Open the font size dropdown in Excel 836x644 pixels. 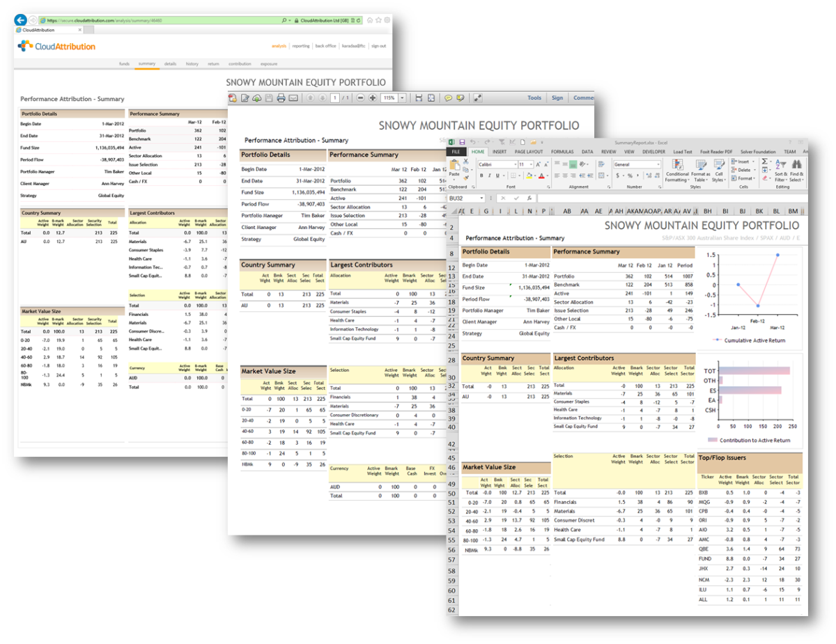pyautogui.click(x=531, y=164)
